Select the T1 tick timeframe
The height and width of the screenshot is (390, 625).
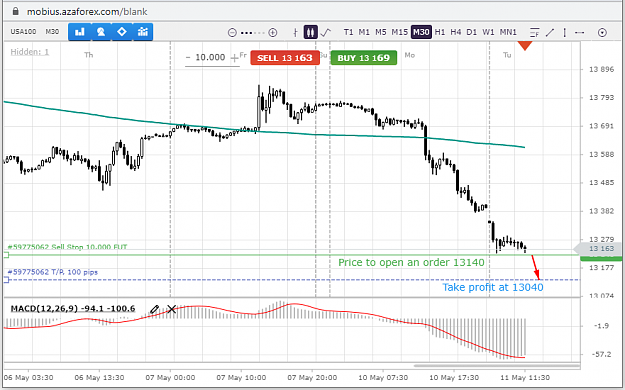tap(348, 32)
